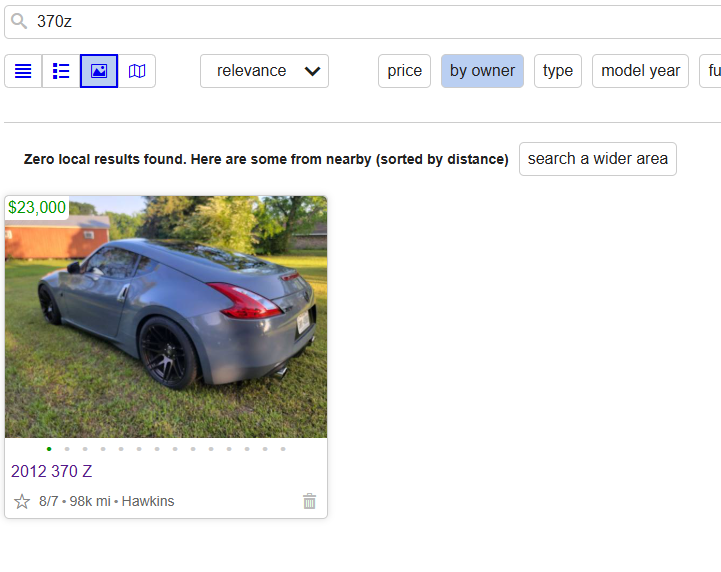
Task: Hide the listing with trash icon
Action: coord(309,501)
